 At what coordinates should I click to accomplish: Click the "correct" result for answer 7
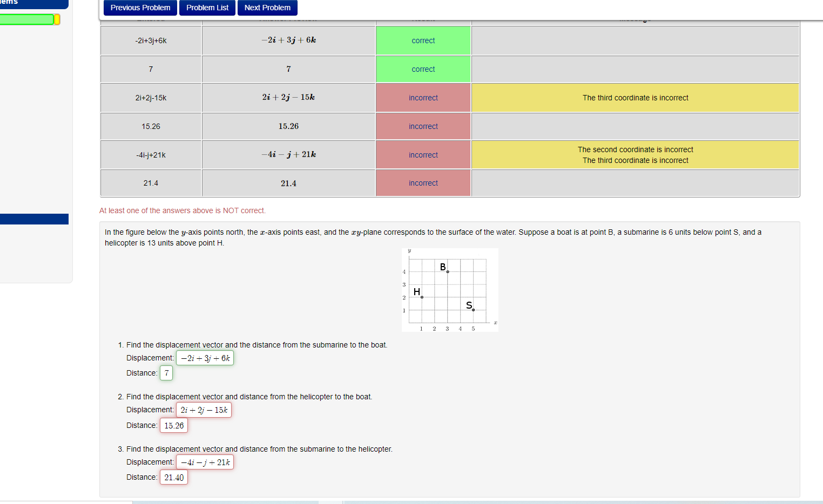[x=423, y=69]
